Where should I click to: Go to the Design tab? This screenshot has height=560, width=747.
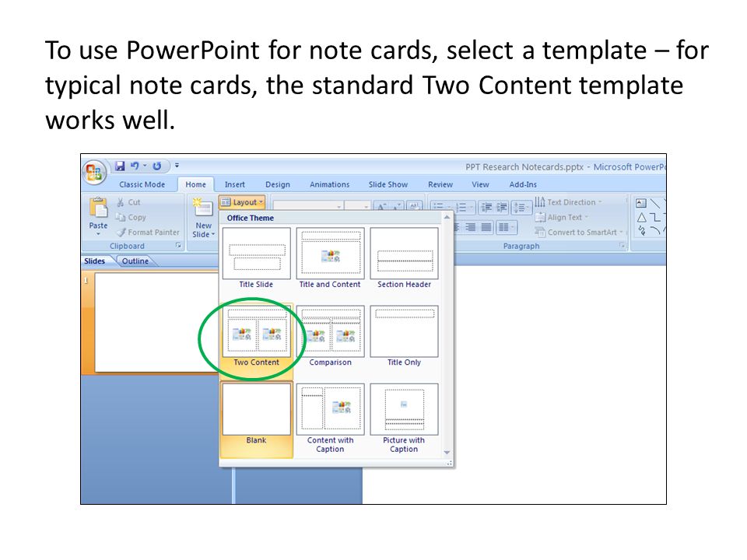point(278,184)
